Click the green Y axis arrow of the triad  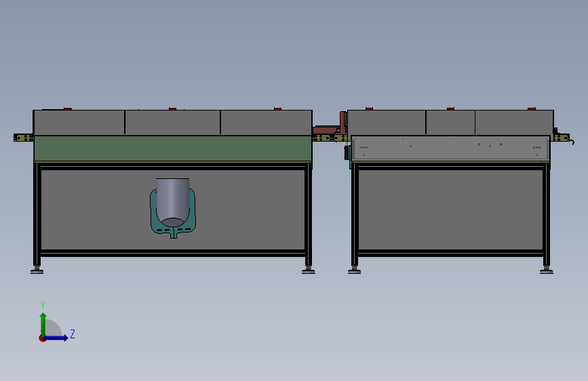[x=43, y=324]
